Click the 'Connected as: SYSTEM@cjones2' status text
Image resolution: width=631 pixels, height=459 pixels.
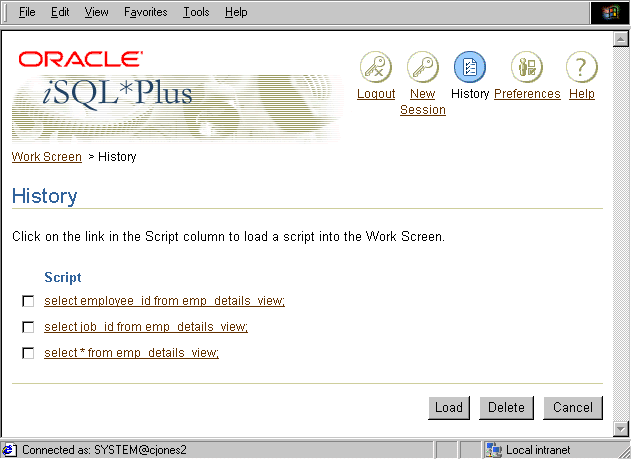pos(104,450)
